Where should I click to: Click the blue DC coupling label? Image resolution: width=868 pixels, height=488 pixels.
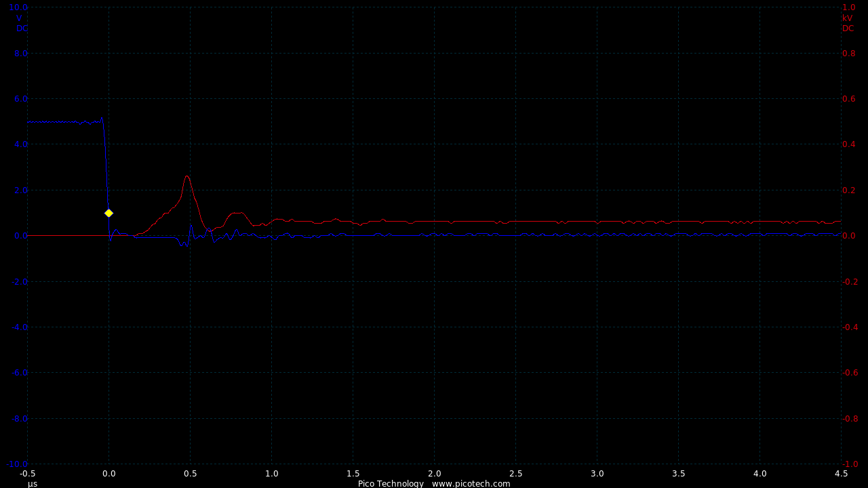point(22,28)
